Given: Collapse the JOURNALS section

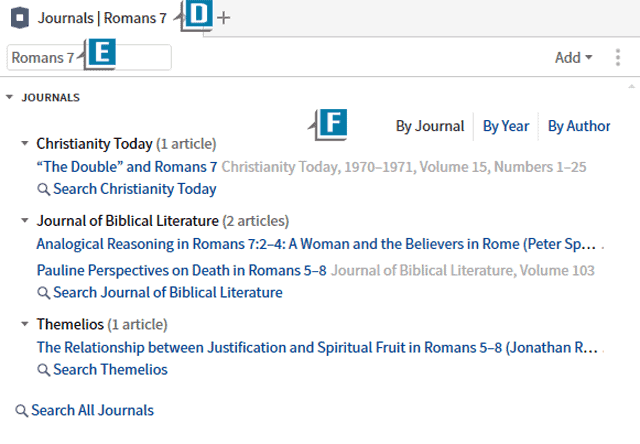Looking at the screenshot, I should [x=9, y=97].
